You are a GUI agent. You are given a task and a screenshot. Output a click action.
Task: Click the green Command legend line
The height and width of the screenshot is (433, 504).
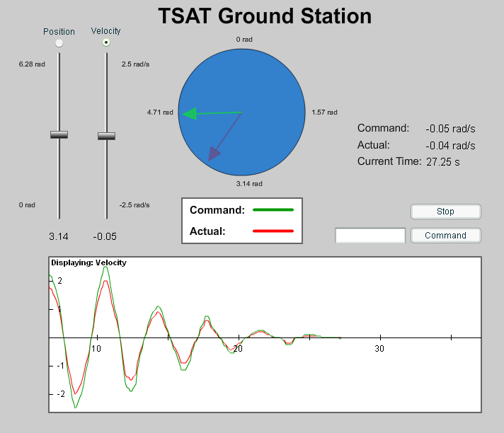(273, 210)
